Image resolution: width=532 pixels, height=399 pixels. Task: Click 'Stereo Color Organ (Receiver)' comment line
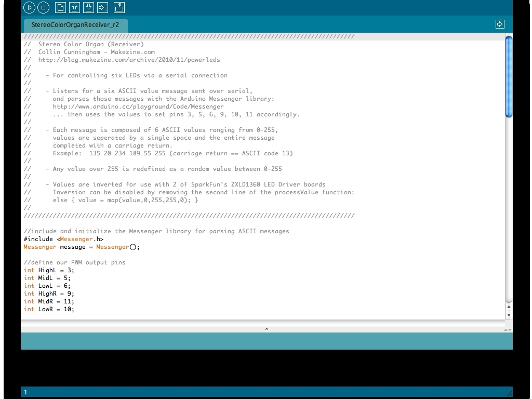[x=84, y=44]
